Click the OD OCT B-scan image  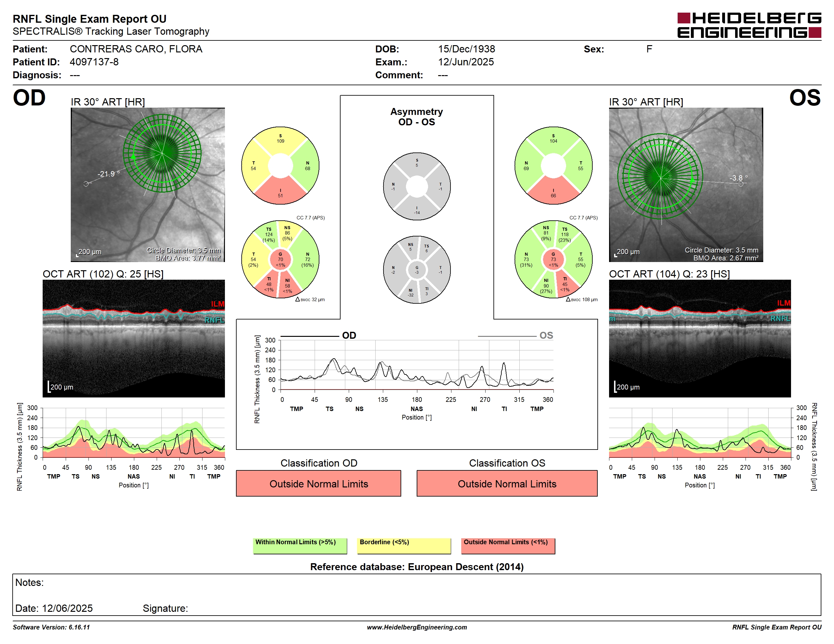click(x=134, y=338)
